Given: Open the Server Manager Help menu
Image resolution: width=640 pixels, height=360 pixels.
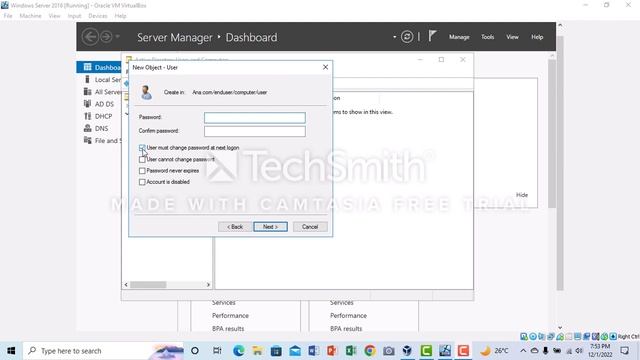Looking at the screenshot, I should [x=537, y=37].
